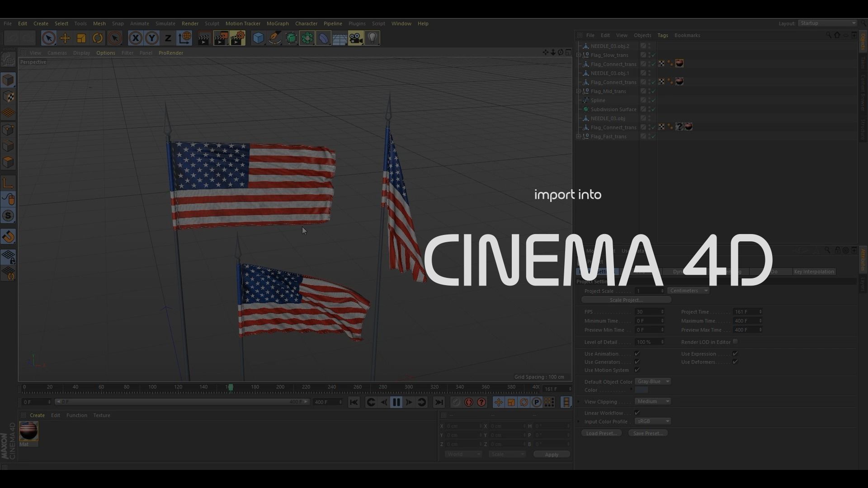Click the Apply coordinates button

(x=552, y=455)
